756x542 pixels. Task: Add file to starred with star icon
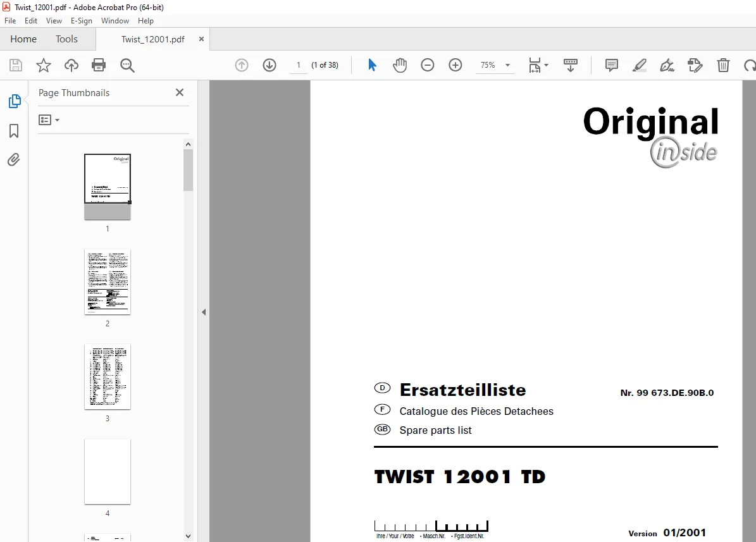click(44, 65)
